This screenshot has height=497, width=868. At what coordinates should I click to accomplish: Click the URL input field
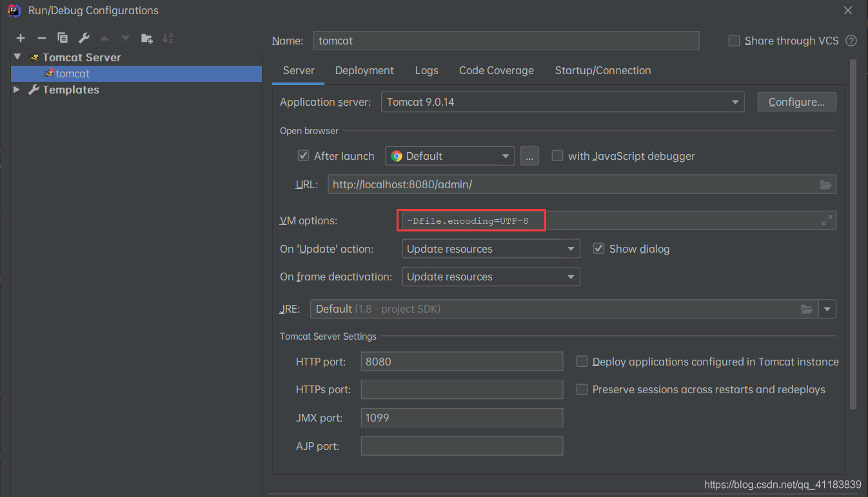coord(582,184)
